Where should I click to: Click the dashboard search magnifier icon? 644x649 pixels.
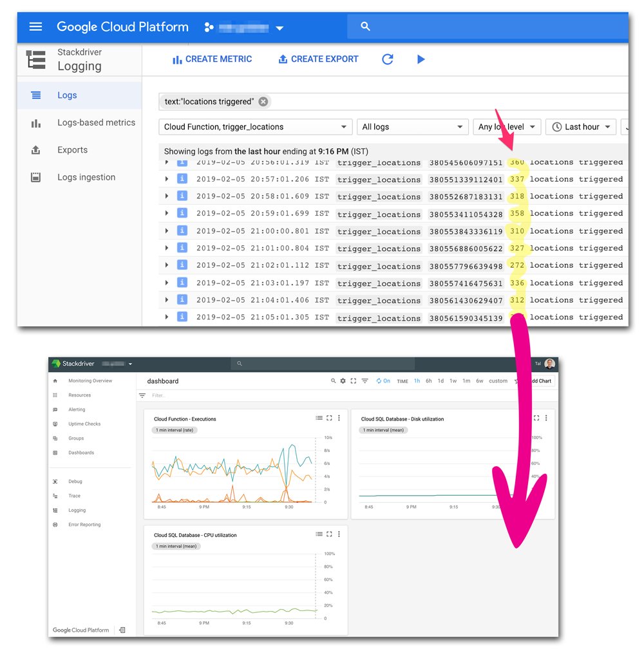[333, 381]
